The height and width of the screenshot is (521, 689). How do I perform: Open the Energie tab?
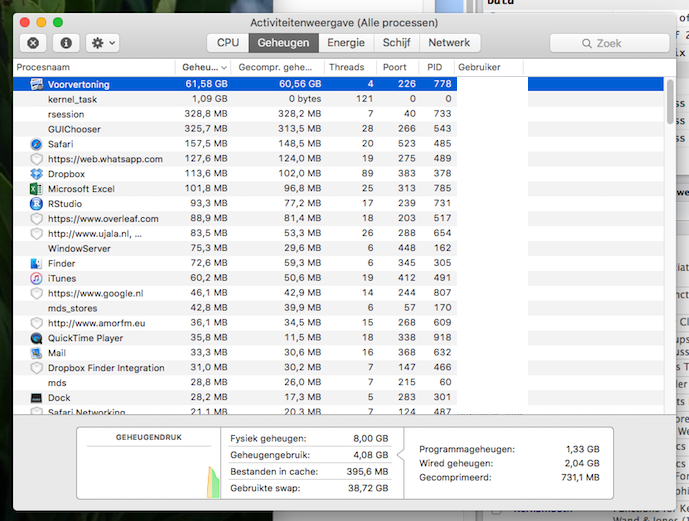tap(346, 43)
